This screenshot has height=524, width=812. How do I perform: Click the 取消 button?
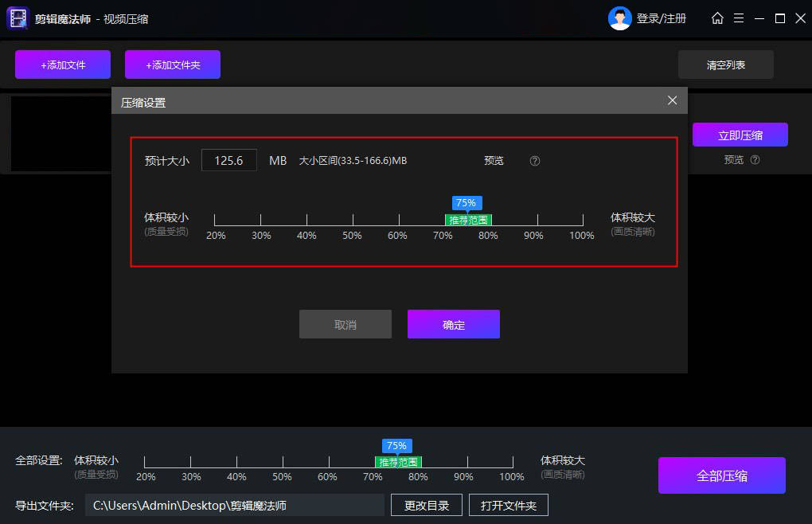(345, 324)
